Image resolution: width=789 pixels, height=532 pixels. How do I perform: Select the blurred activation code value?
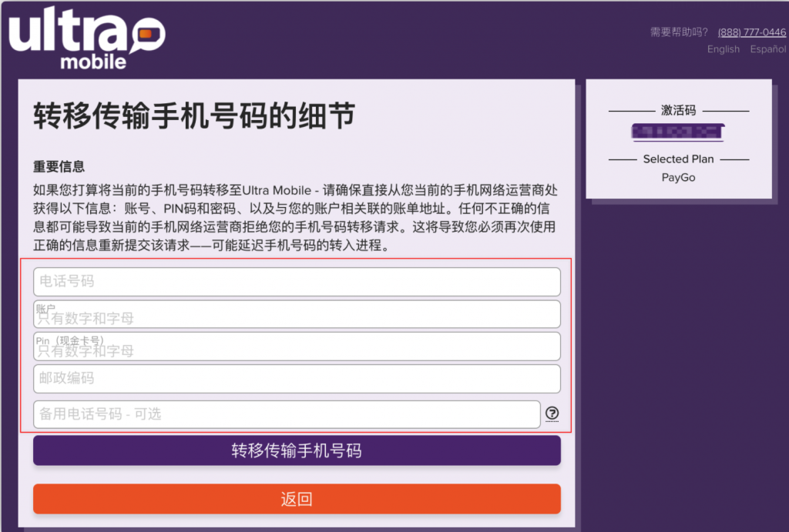click(678, 132)
